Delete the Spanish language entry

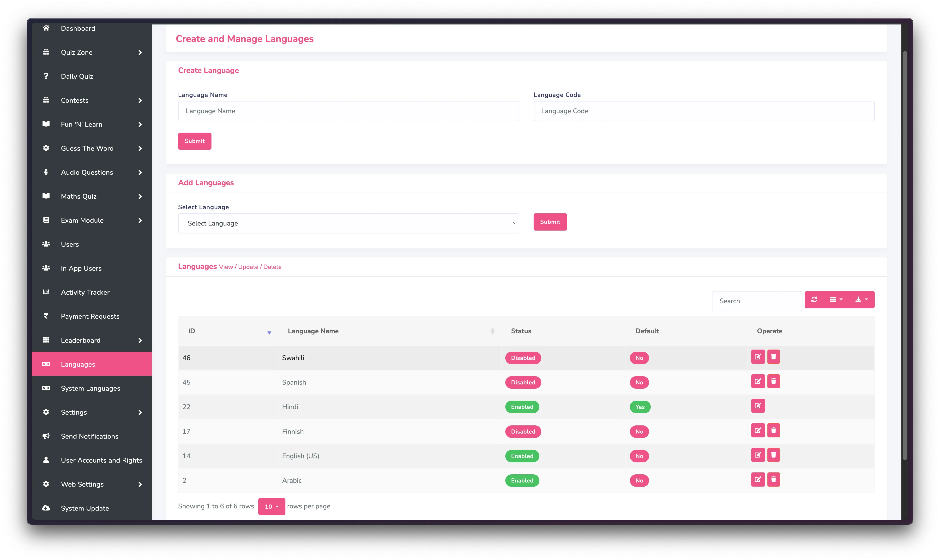pos(773,381)
